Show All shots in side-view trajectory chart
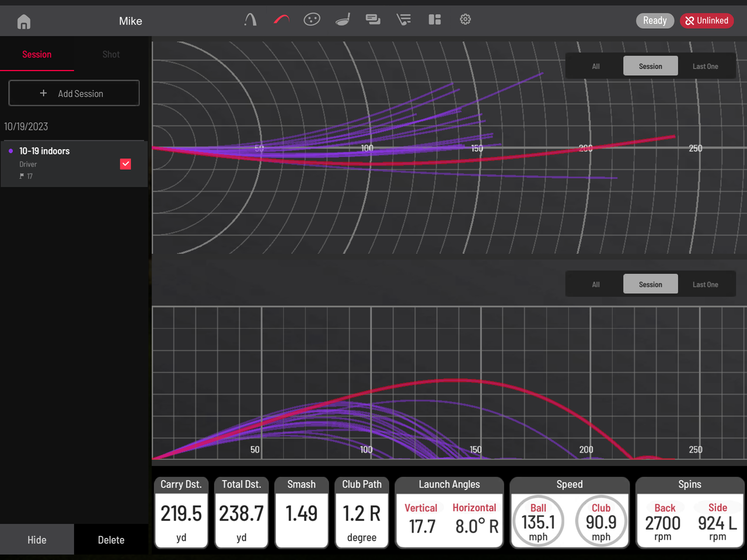 coord(596,284)
